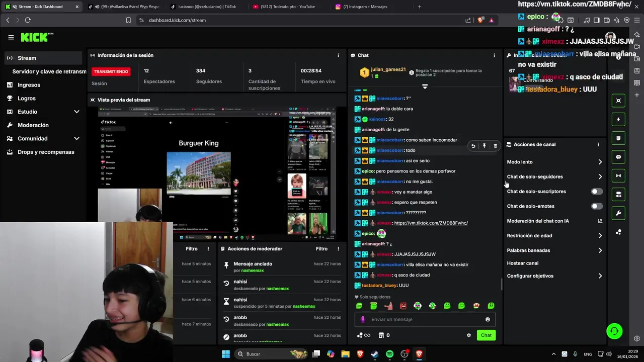Click username julian_games21 in leaderboard
This screenshot has height=362, width=644.
388,69
